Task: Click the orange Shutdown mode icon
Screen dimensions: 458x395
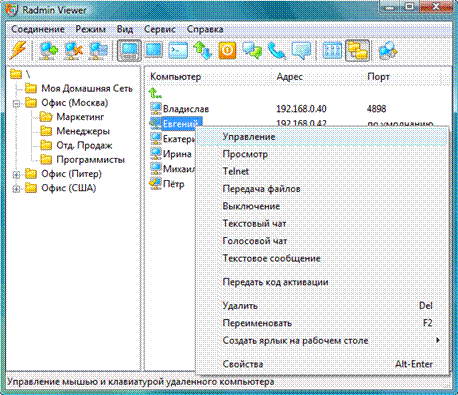Action: tap(227, 51)
